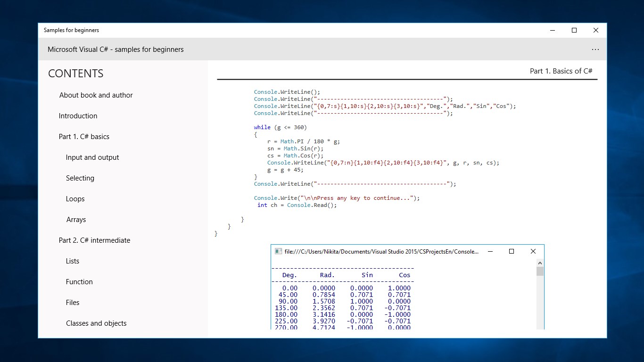This screenshot has width=644, height=362.
Task: Open the Input and output section
Action: [x=92, y=157]
